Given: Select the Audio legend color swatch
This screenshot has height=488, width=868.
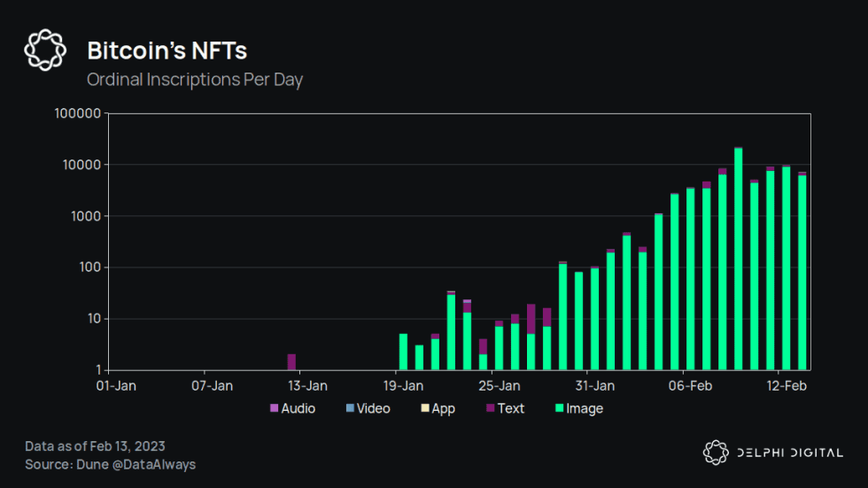Looking at the screenshot, I should coord(274,408).
